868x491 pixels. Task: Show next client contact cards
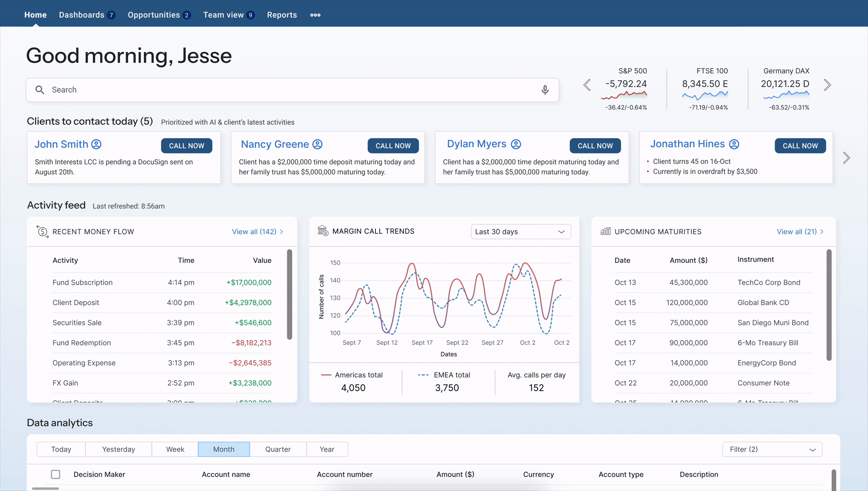coord(846,158)
